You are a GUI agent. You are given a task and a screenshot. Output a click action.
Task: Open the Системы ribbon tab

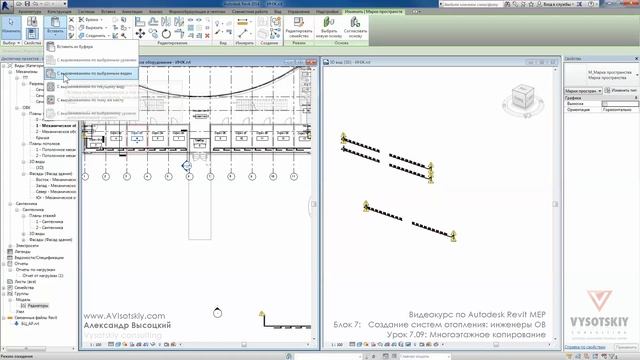(x=86, y=12)
